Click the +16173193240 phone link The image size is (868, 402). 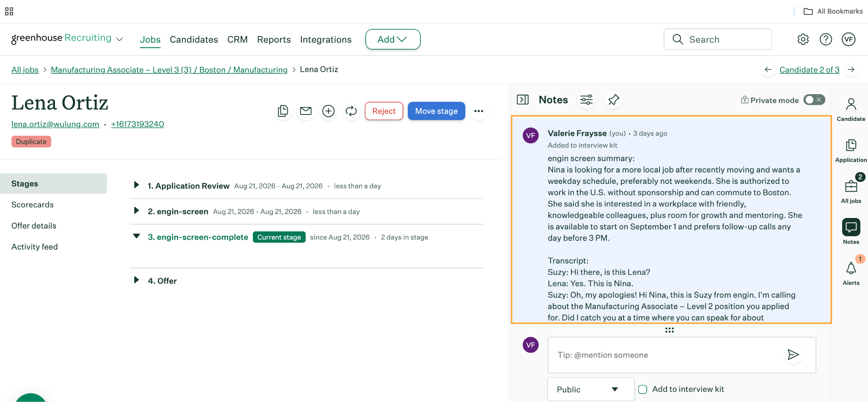pos(137,124)
